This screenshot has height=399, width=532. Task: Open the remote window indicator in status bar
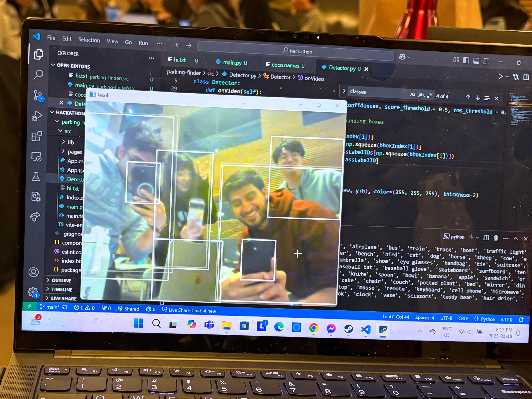pos(30,306)
